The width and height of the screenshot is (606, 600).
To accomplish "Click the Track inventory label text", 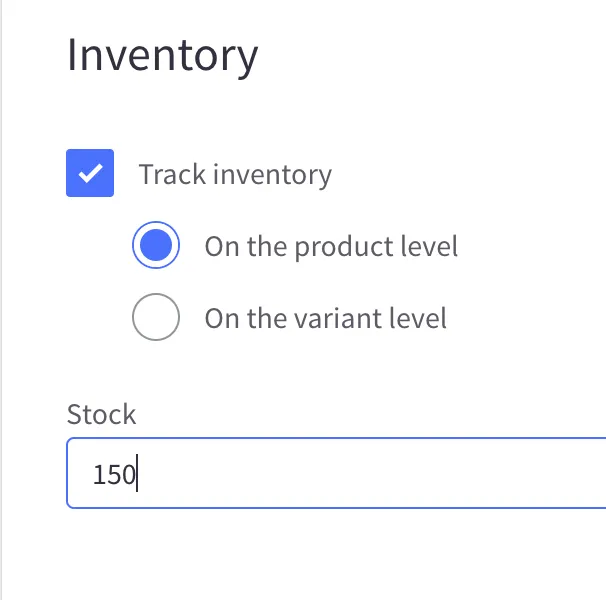I will [x=235, y=175].
